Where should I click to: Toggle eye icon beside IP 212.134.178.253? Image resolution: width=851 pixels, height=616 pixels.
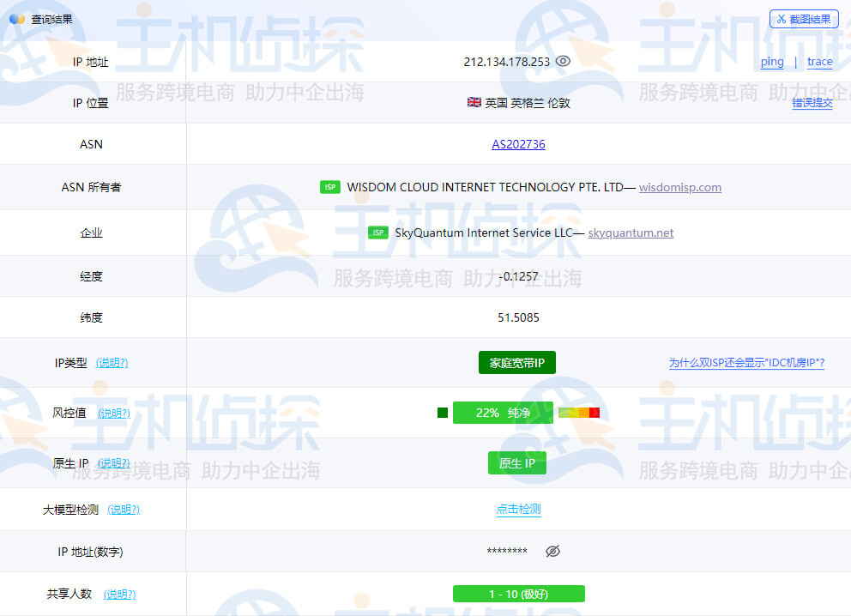point(563,61)
